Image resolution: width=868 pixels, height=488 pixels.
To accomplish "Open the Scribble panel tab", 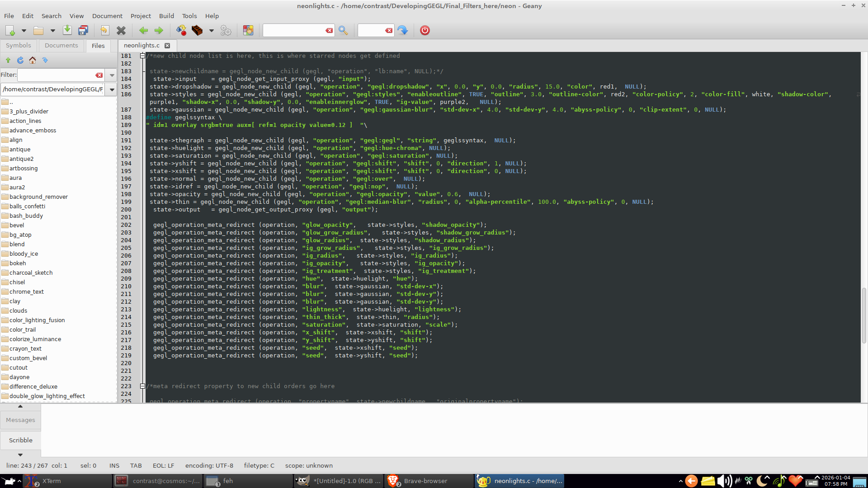I will coord(20,440).
